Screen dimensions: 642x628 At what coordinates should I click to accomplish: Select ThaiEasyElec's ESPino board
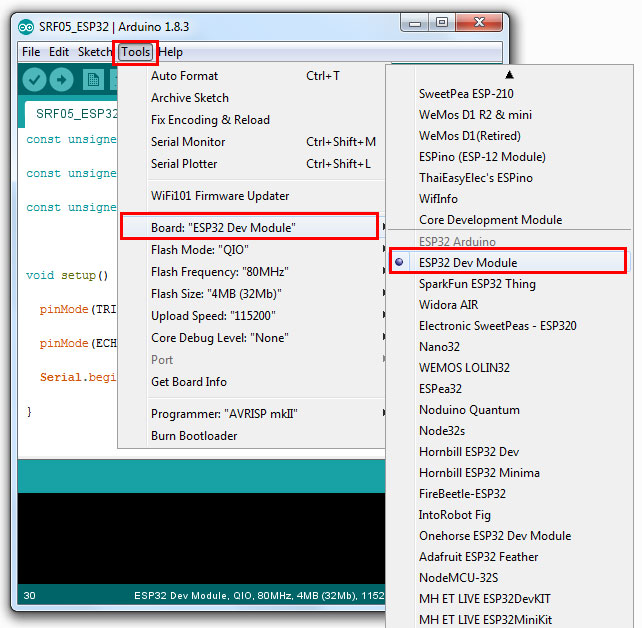509,178
